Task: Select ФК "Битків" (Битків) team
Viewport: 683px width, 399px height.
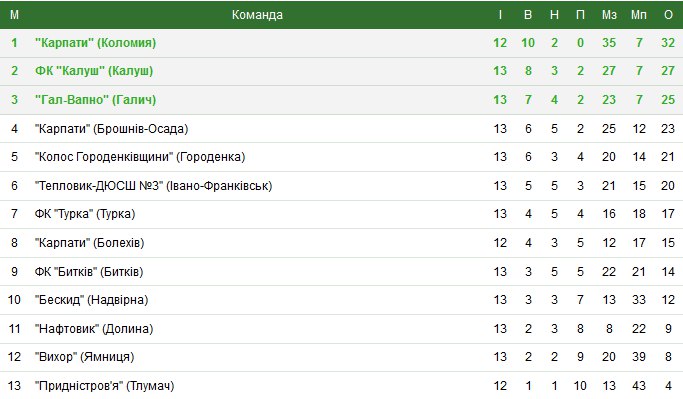Action: pyautogui.click(x=89, y=272)
